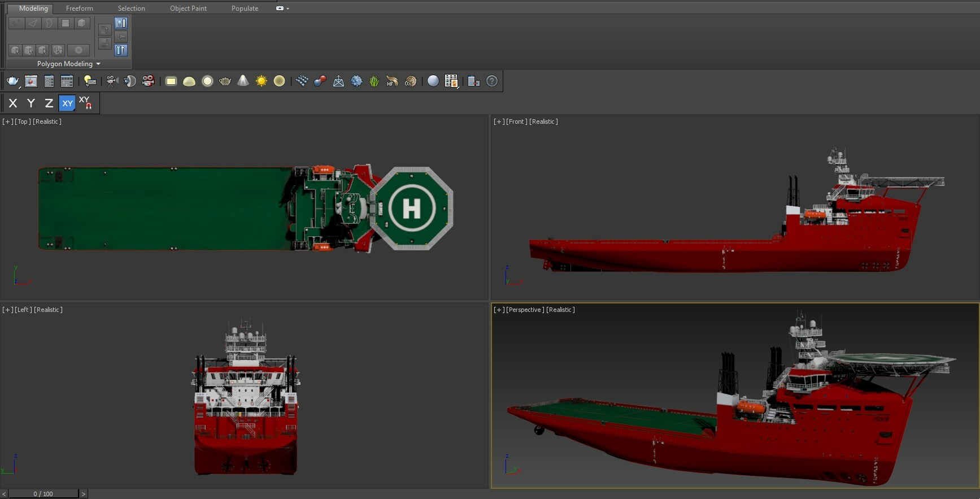Screen dimensions: 980x499
Task: Open the Perspective viewport [+] menu
Action: click(499, 310)
